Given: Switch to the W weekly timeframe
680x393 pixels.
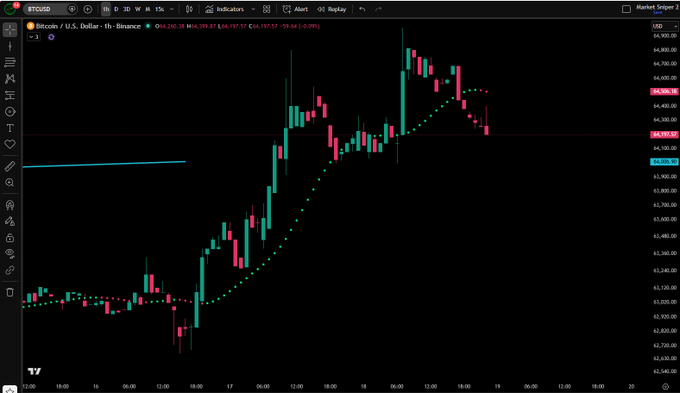Looking at the screenshot, I should (137, 9).
